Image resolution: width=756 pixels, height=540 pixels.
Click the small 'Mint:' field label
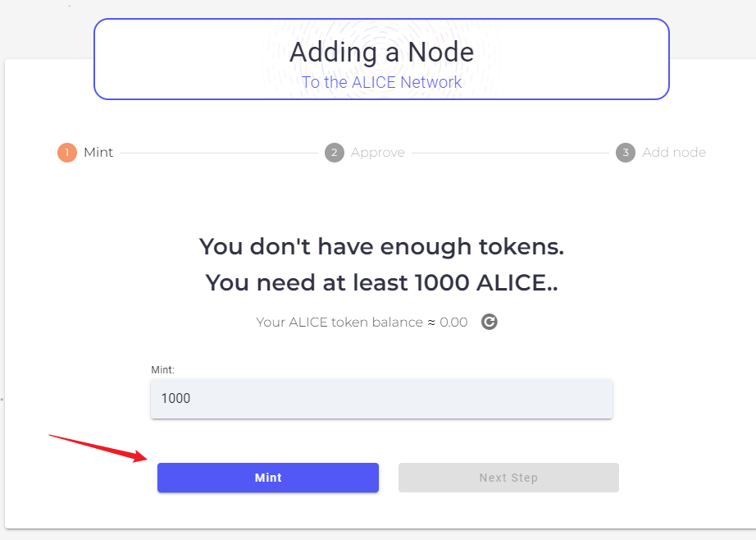pyautogui.click(x=163, y=370)
